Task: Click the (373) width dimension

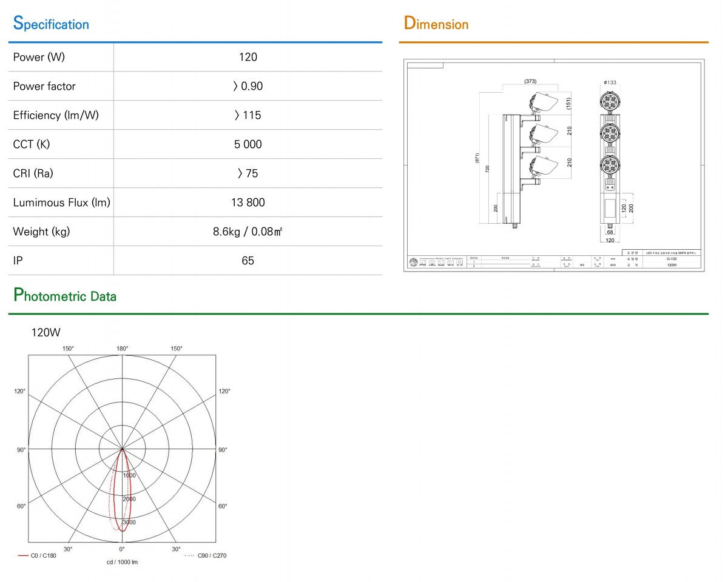Action: 530,81
